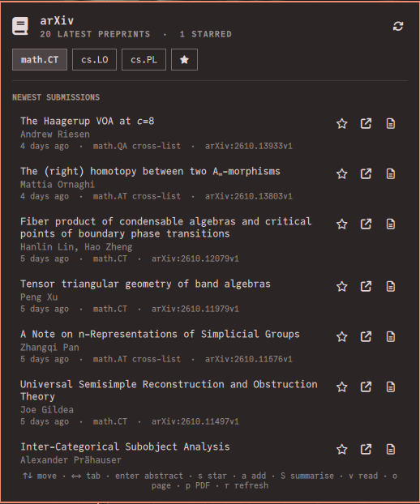420x504 pixels.
Task: Show the starred papers tab
Action: click(x=184, y=60)
